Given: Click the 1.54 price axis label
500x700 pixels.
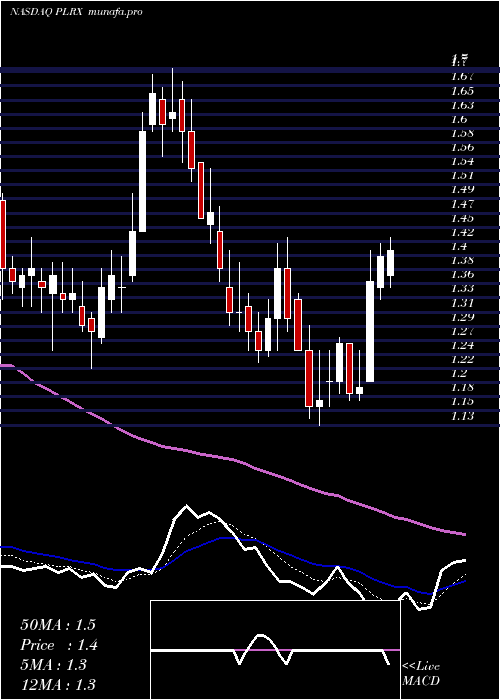Looking at the screenshot, I should pos(462,162).
